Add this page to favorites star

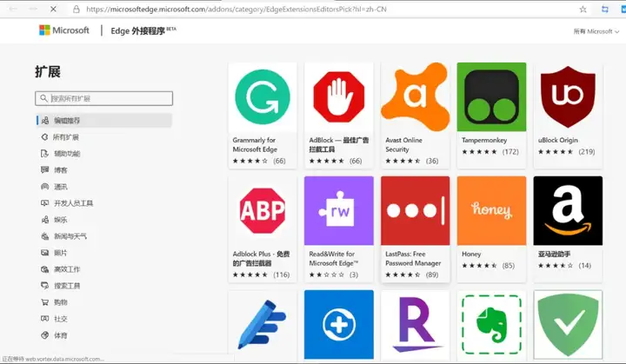583,10
